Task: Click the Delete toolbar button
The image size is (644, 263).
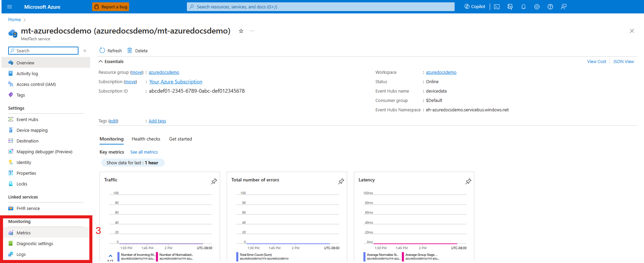Action: click(x=138, y=51)
